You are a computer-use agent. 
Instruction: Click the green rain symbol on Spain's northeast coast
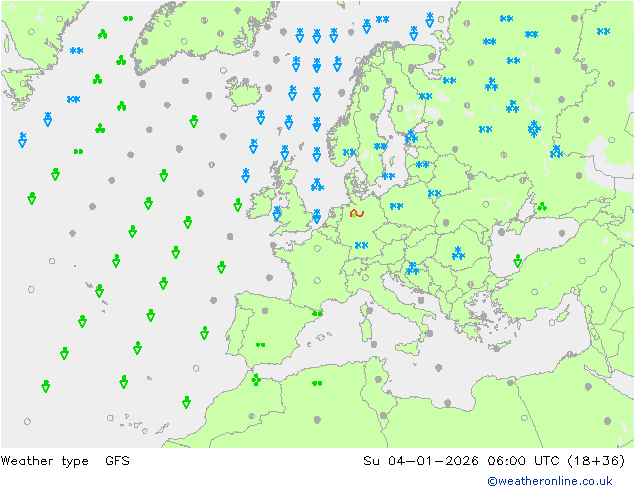(x=317, y=313)
